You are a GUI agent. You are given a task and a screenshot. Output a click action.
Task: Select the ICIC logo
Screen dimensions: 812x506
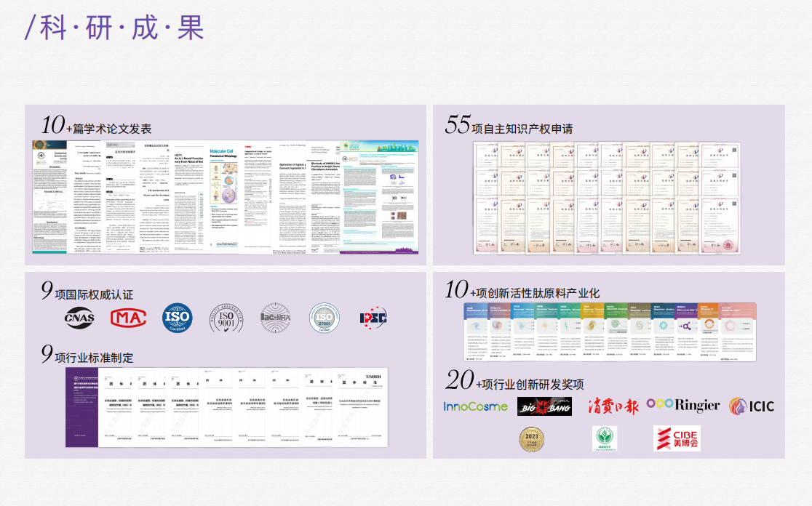click(752, 406)
